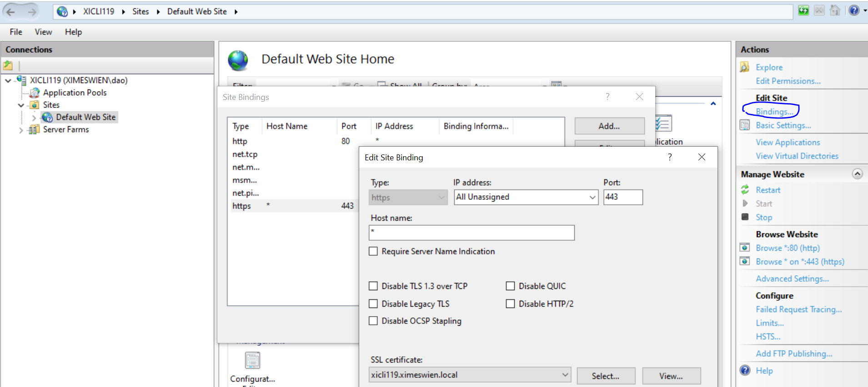Screen dimensions: 868x387
Task: Expand the Server Farms node
Action: (x=21, y=130)
